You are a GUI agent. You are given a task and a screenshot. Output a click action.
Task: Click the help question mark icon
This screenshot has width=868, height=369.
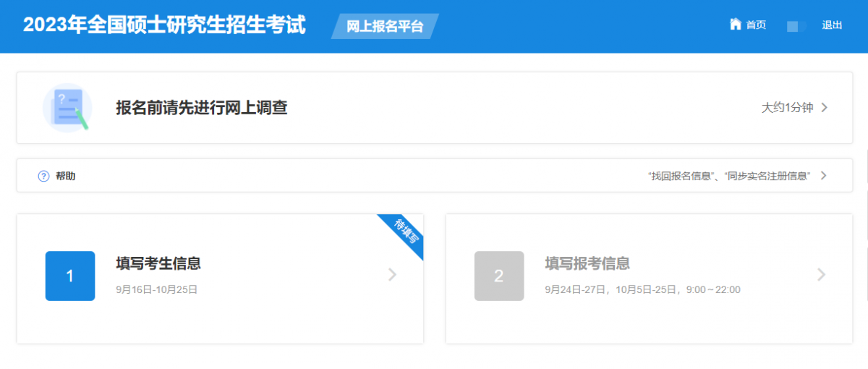click(x=43, y=176)
